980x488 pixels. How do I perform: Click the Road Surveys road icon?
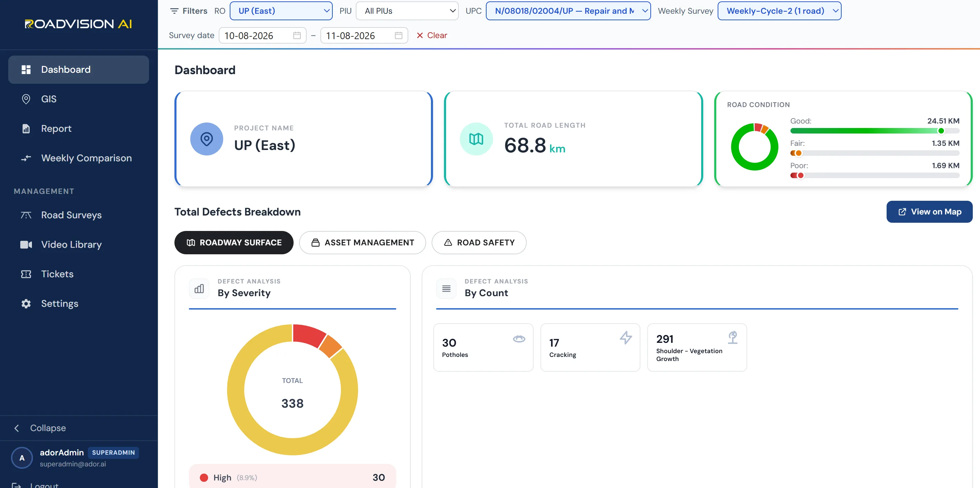[x=26, y=215]
